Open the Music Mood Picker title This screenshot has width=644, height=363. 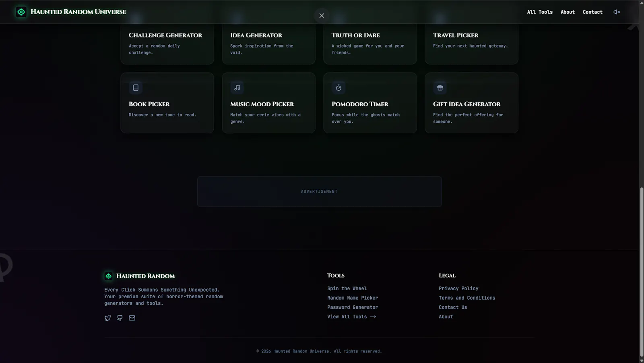click(262, 104)
